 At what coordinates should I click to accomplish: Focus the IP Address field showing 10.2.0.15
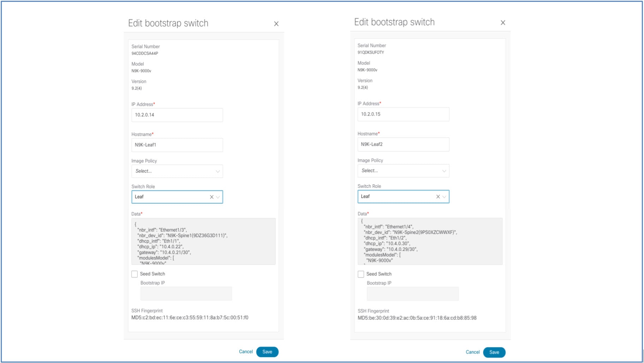coord(403,114)
